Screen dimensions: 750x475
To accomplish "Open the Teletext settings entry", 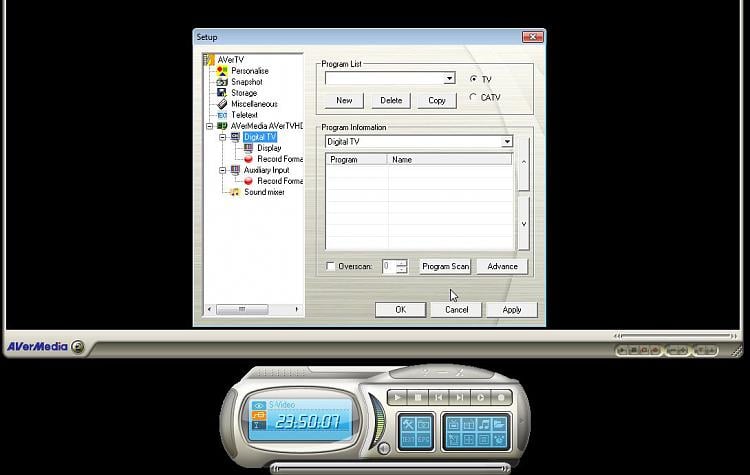I will tap(244, 115).
